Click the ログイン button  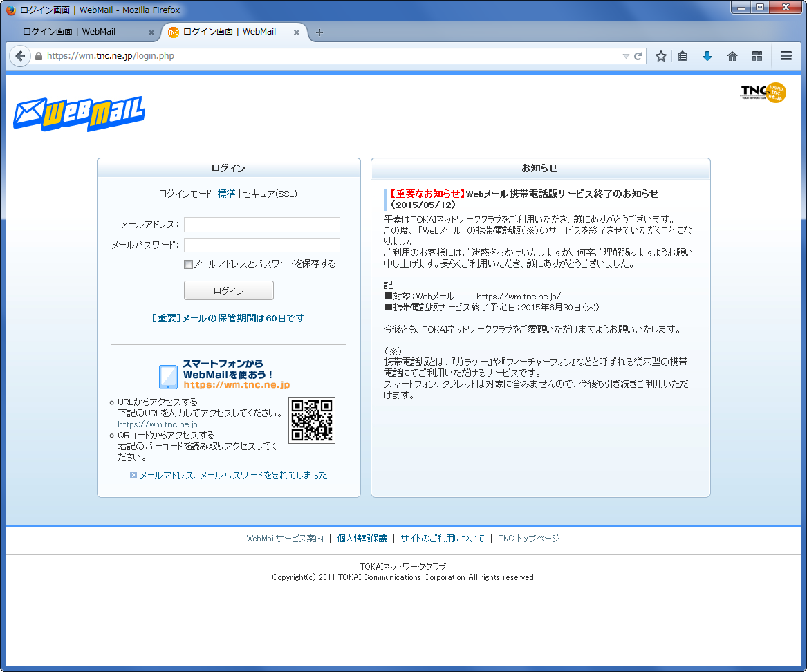click(228, 290)
